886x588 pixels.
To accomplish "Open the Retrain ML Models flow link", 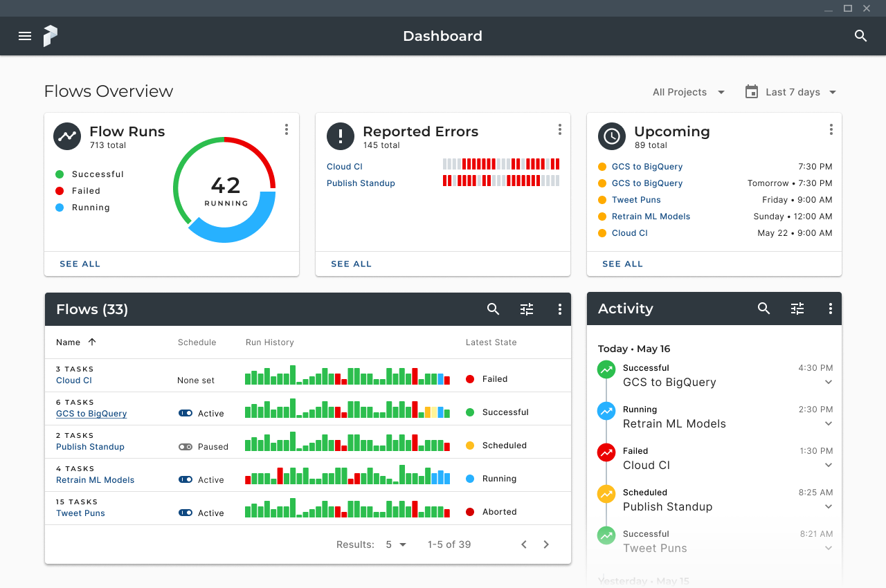I will pos(96,480).
